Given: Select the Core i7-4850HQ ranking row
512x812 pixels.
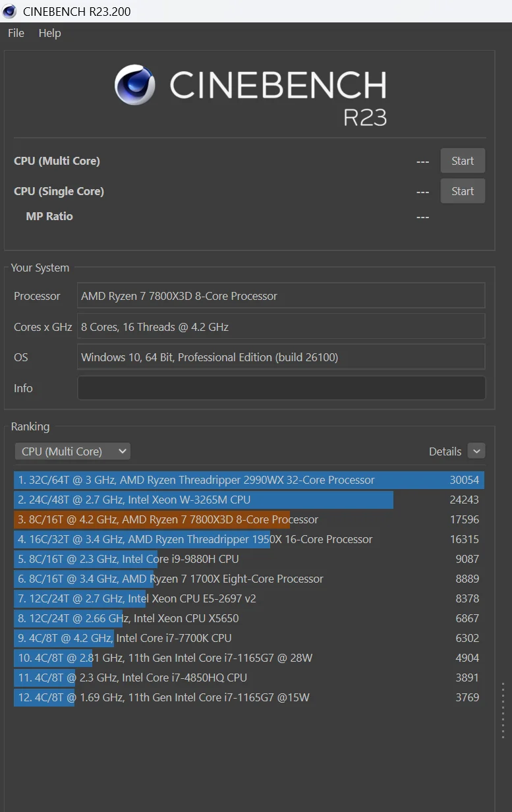Looking at the screenshot, I should click(249, 678).
